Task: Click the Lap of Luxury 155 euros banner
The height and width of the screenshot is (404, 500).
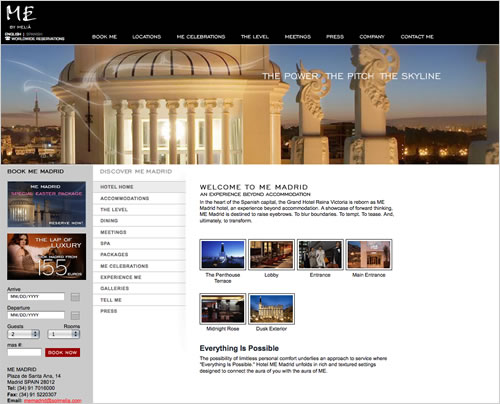Action: point(47,257)
